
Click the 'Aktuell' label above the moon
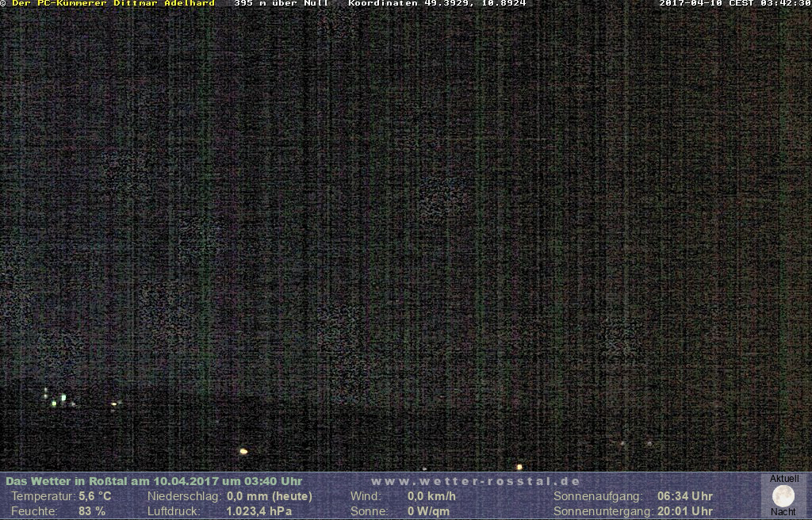point(784,479)
